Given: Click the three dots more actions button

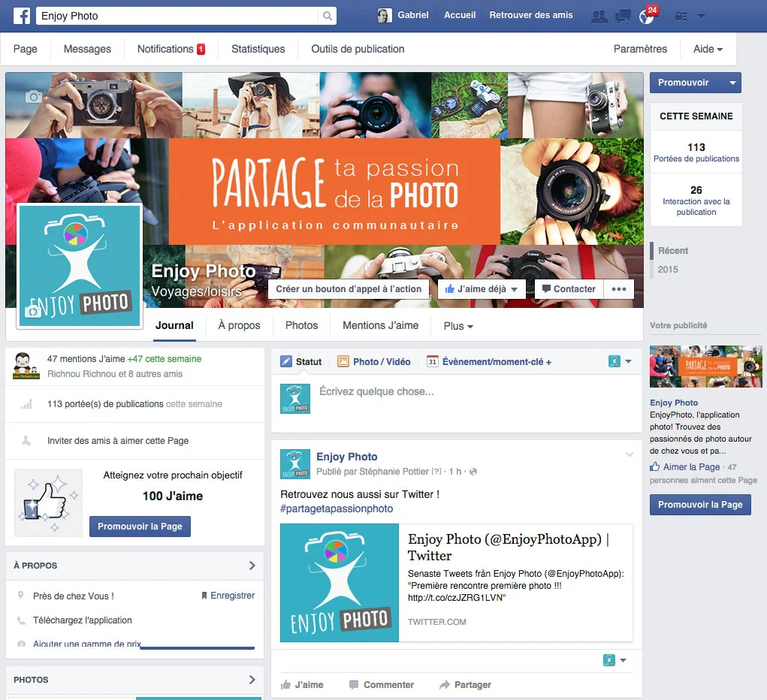Looking at the screenshot, I should pyautogui.click(x=619, y=289).
